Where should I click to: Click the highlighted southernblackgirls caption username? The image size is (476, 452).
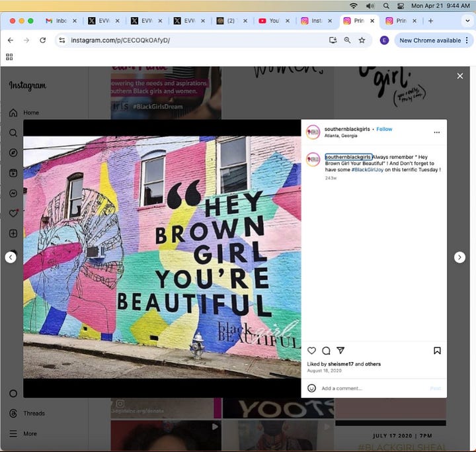point(348,157)
